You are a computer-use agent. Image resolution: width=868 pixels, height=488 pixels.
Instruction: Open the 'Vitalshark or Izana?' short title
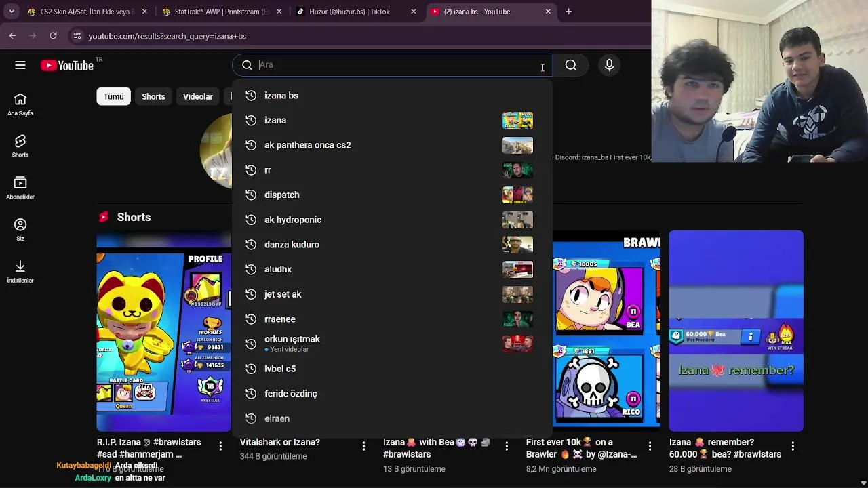(x=280, y=442)
